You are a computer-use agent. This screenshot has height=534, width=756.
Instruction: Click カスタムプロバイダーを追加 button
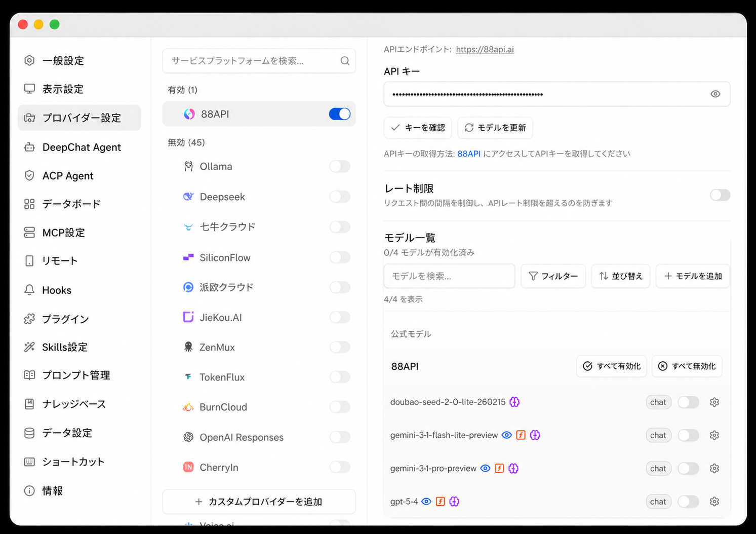coord(259,502)
